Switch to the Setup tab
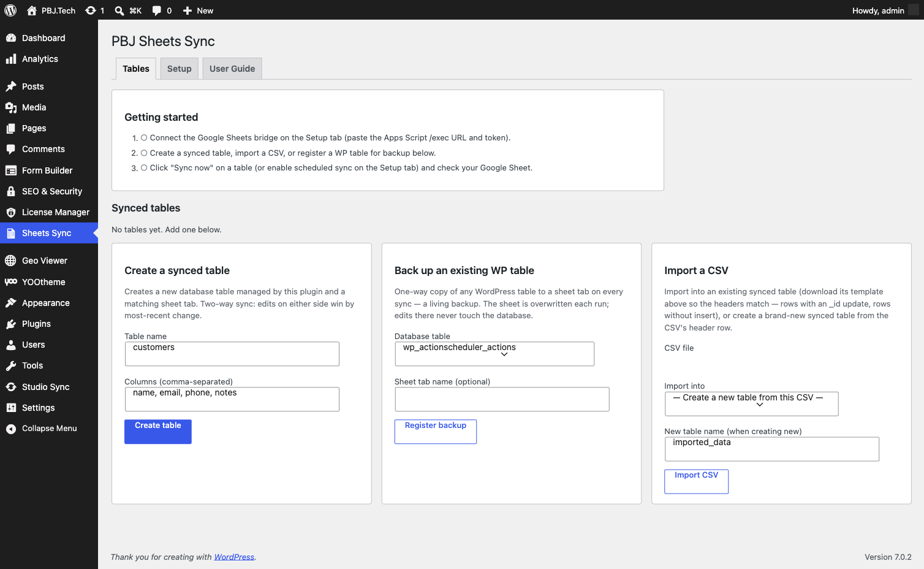This screenshot has height=569, width=924. click(x=180, y=69)
